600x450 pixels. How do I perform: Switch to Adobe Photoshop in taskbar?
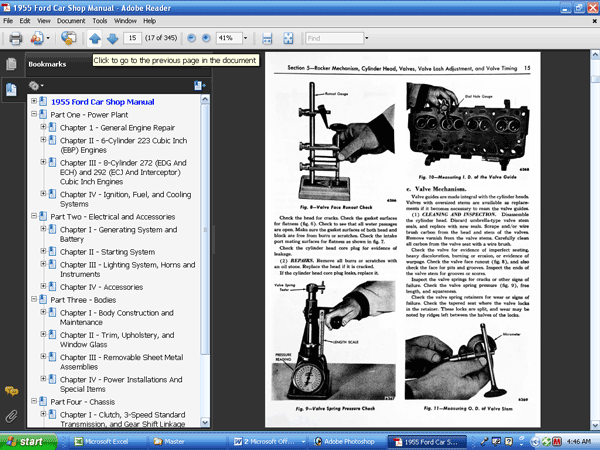click(347, 442)
